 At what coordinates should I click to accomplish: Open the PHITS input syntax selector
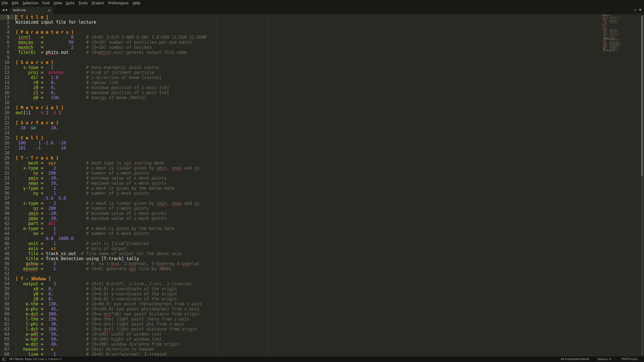[x=629, y=359]
